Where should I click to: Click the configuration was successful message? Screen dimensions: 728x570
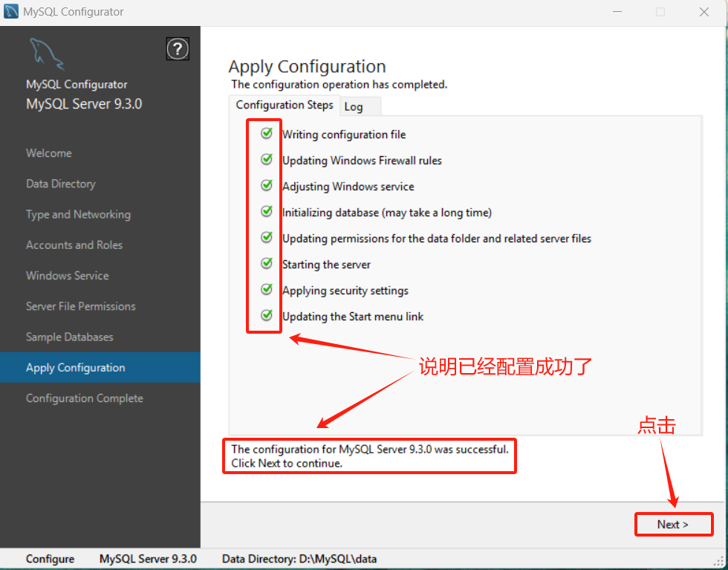click(x=370, y=449)
